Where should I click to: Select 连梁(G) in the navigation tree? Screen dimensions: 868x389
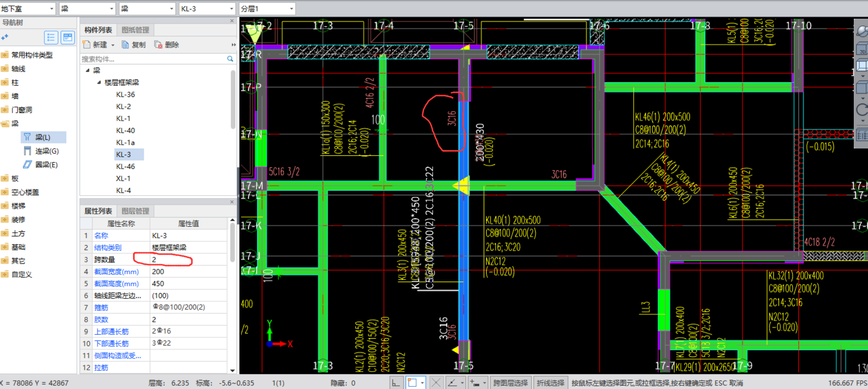47,151
